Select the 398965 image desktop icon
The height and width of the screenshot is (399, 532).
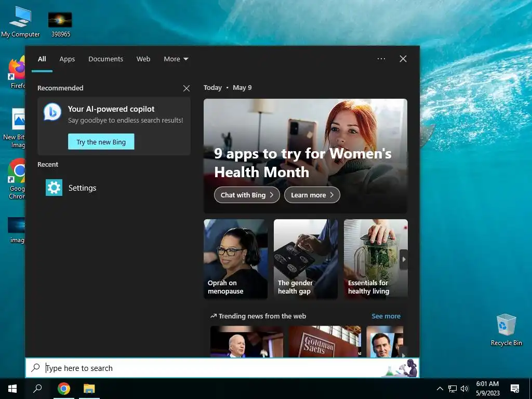click(60, 24)
